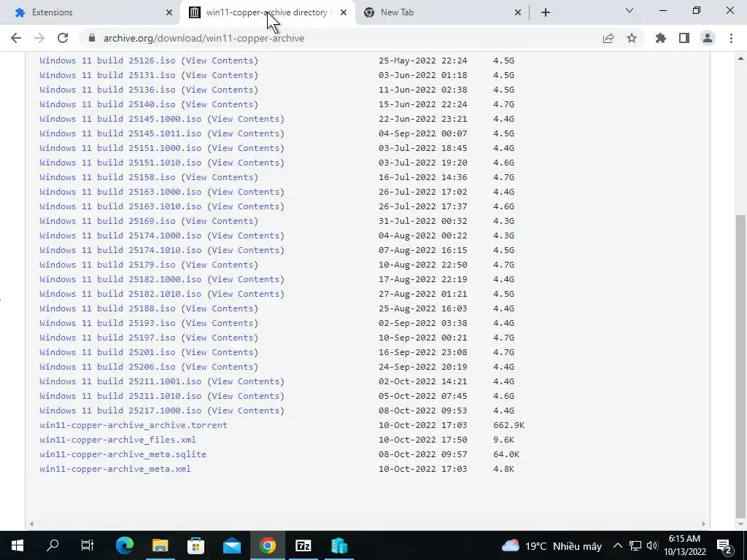Switch to the Extensions tab
Image resolution: width=747 pixels, height=560 pixels.
pyautogui.click(x=90, y=12)
